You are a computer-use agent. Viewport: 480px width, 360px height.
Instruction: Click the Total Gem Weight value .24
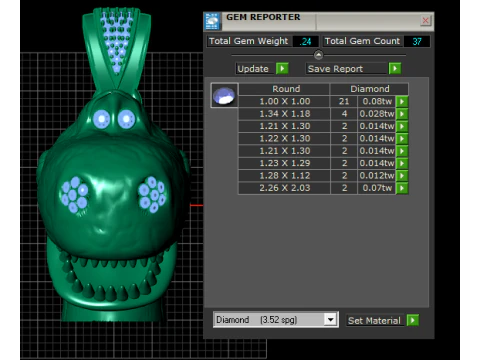point(305,41)
